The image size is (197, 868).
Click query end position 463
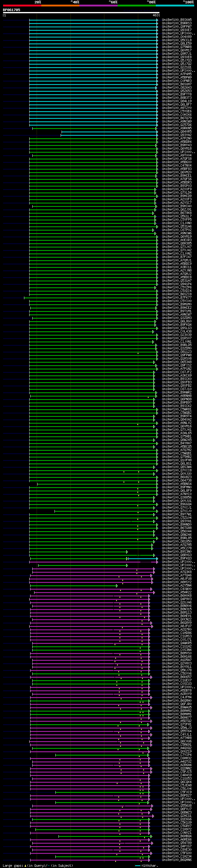[x=155, y=15]
